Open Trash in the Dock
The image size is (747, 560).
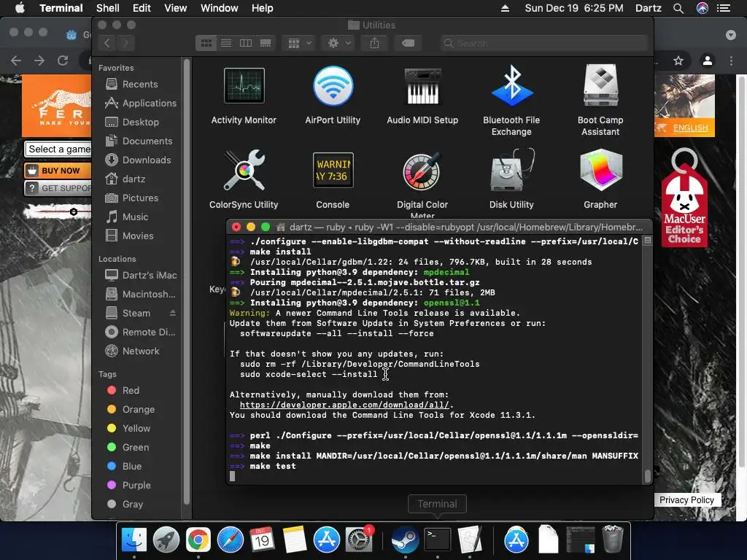[613, 540]
